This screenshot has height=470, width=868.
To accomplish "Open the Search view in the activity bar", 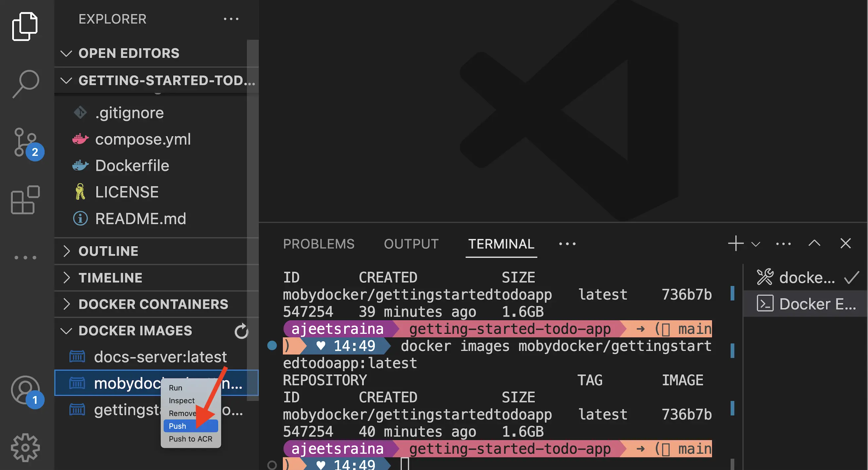I will click(x=26, y=82).
